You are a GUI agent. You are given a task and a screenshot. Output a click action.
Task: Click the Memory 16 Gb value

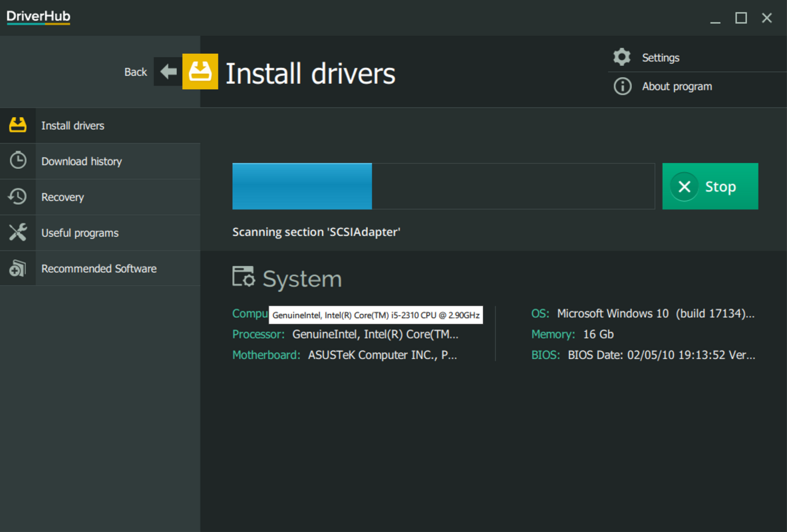[x=598, y=334]
